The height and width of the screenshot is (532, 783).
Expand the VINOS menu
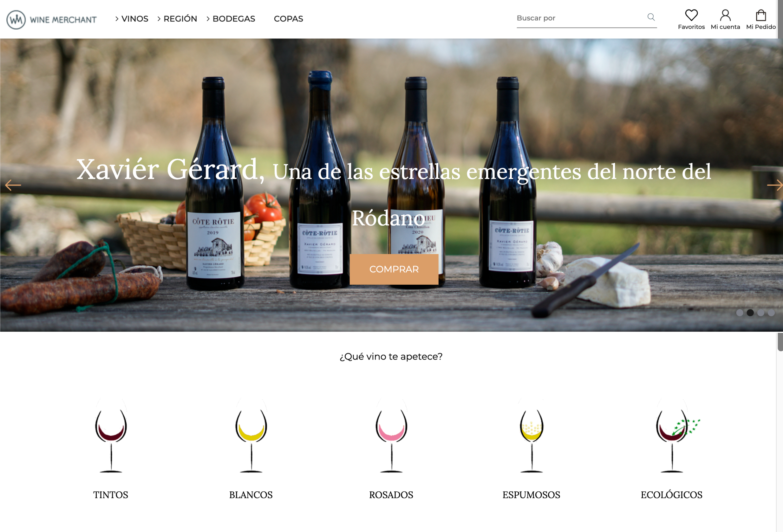(132, 19)
